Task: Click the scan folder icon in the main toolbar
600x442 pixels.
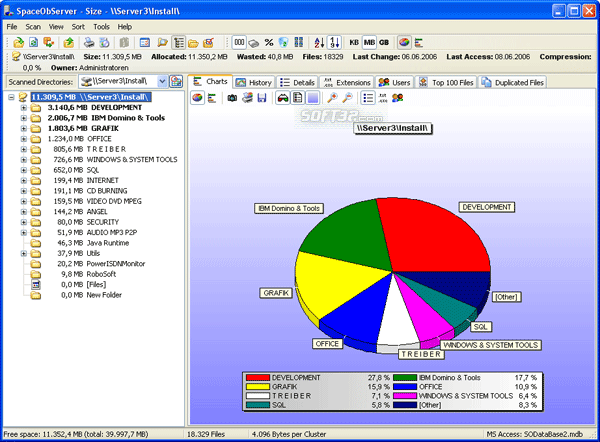Action: coord(18,42)
